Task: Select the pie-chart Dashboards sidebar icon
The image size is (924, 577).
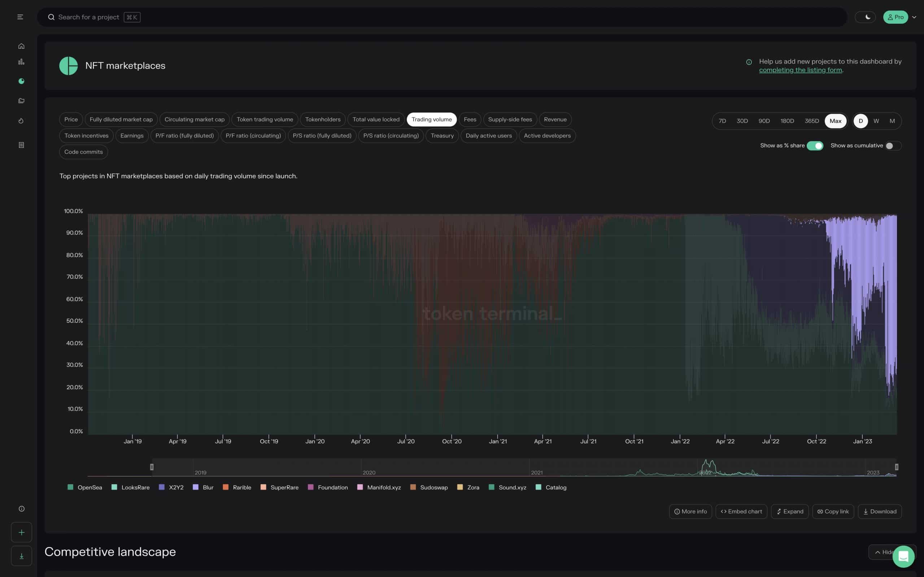Action: pos(21,81)
